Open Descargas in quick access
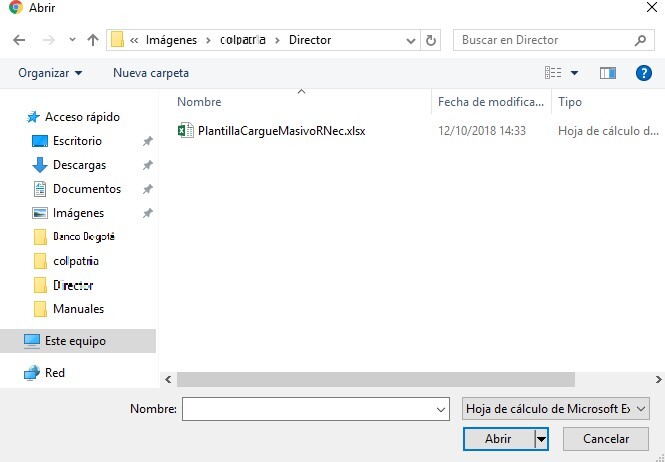Image resolution: width=665 pixels, height=462 pixels. point(79,165)
